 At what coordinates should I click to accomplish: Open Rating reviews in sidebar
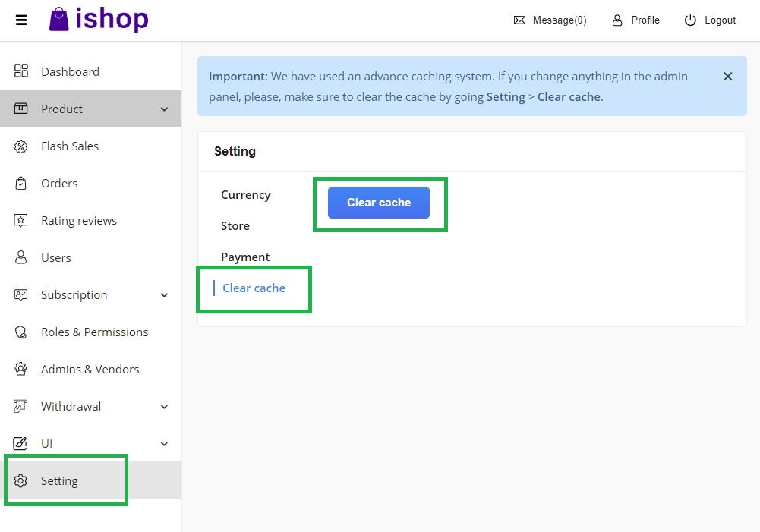click(78, 220)
